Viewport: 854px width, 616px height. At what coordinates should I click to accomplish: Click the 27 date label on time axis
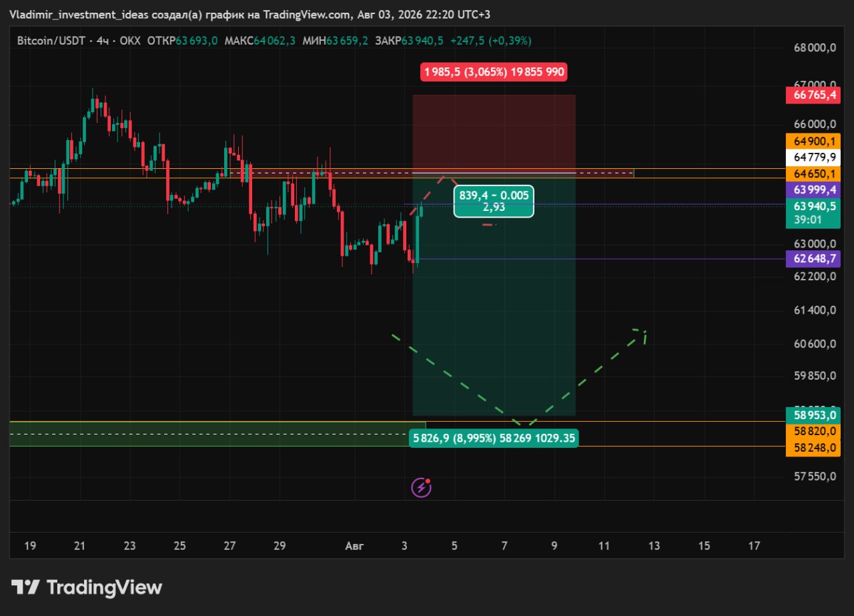[x=230, y=546]
